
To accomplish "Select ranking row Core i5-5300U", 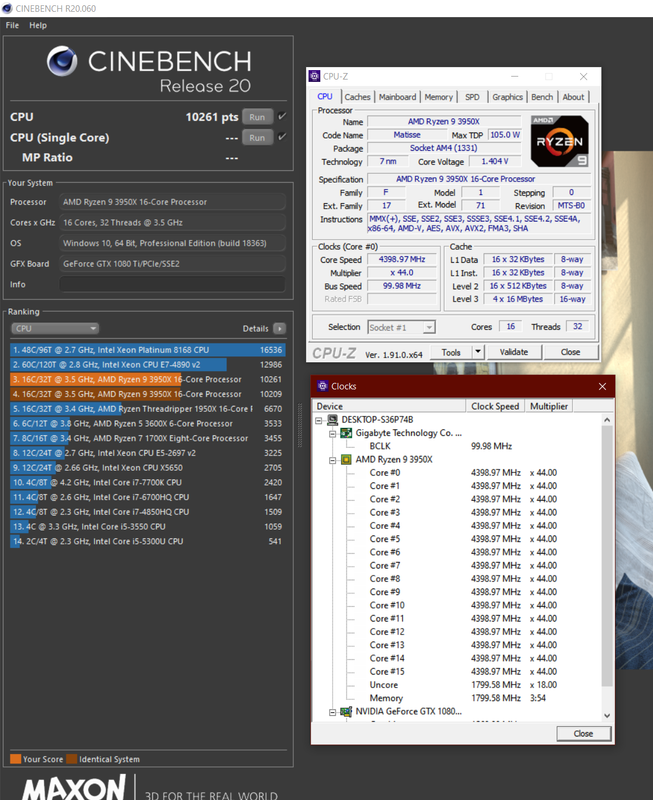I will 147,541.
